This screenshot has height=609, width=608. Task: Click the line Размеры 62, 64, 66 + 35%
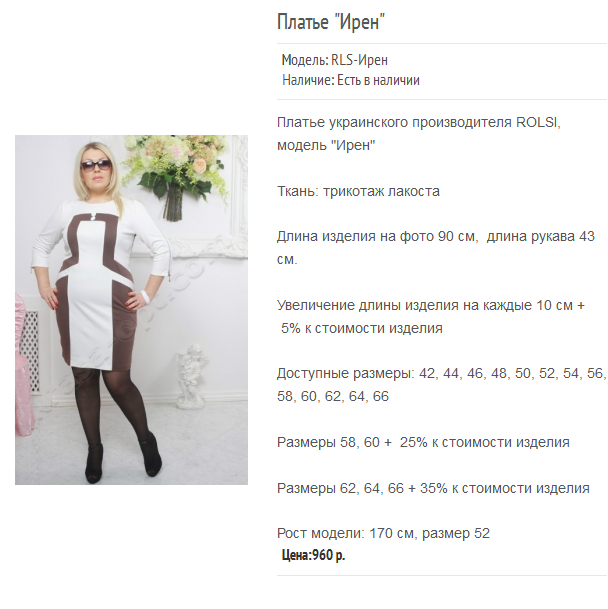(x=433, y=488)
